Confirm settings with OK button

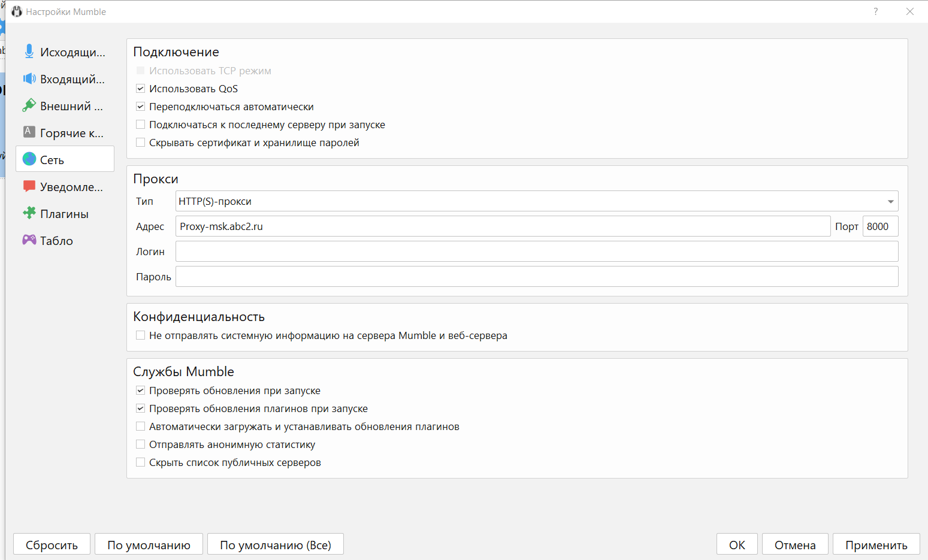pyautogui.click(x=737, y=544)
